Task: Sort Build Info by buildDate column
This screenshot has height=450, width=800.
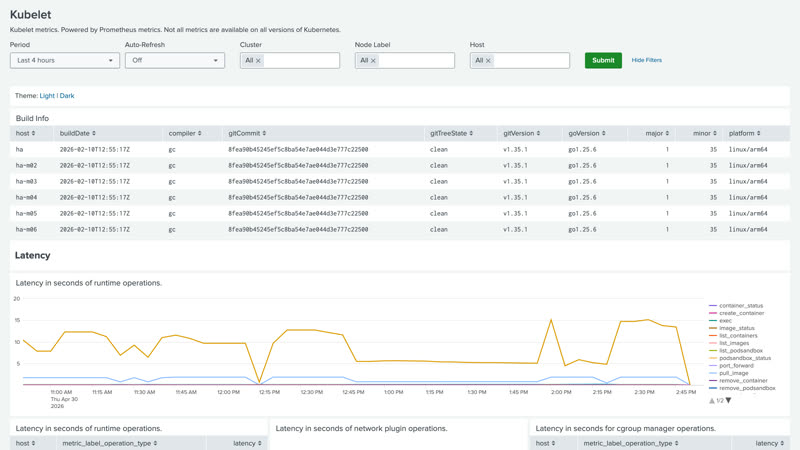Action: (78, 133)
